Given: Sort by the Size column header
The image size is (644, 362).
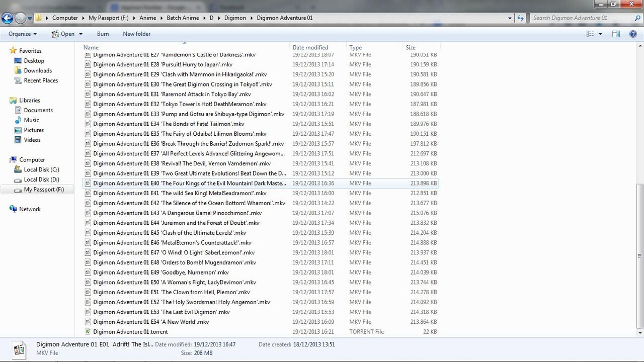Looking at the screenshot, I should tap(422, 47).
